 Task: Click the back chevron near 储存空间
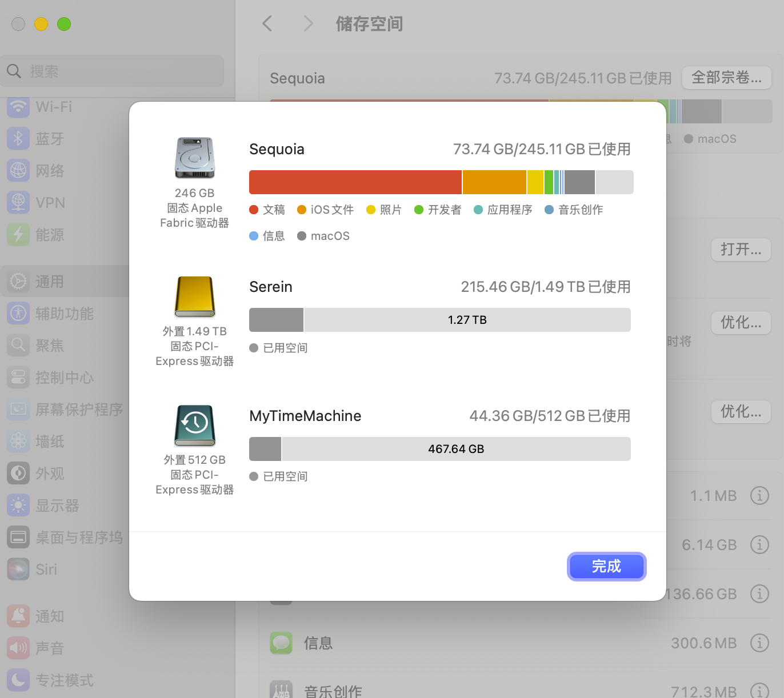tap(267, 23)
